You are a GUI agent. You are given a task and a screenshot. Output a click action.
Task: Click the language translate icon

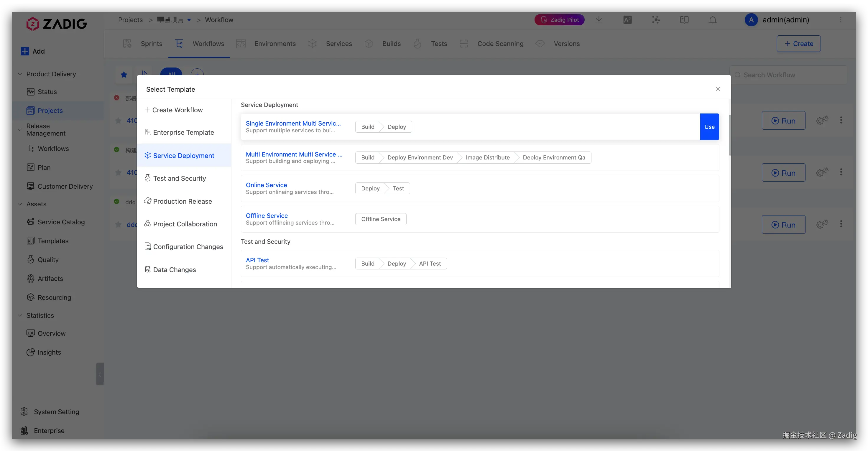[627, 20]
